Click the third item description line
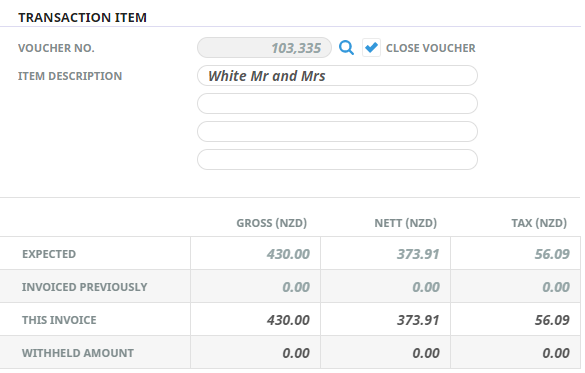The height and width of the screenshot is (373, 585). tap(337, 132)
